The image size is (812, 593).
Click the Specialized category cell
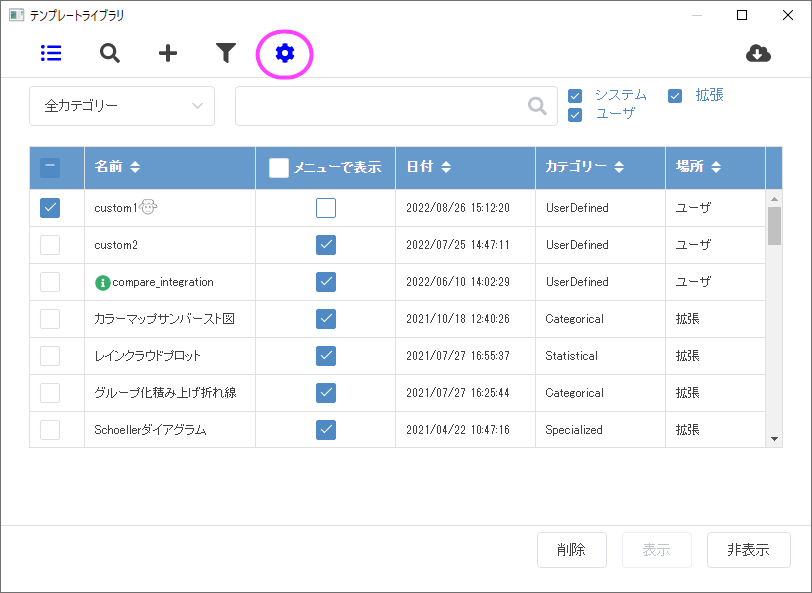[x=574, y=430]
